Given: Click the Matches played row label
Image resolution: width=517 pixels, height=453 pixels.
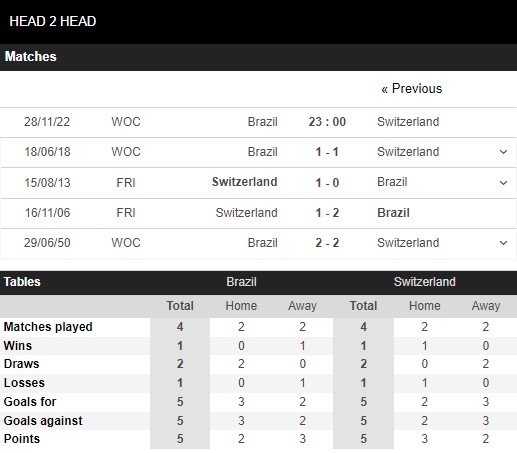Looking at the screenshot, I should pos(48,327).
